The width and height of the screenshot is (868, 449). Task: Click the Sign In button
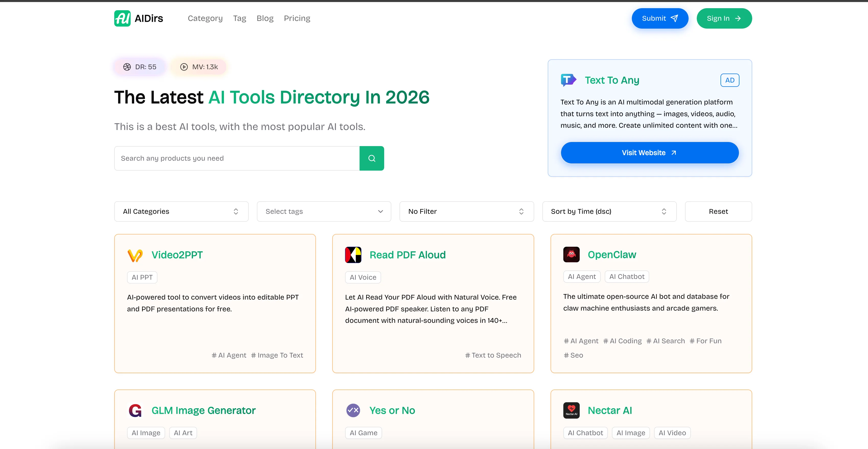724,18
